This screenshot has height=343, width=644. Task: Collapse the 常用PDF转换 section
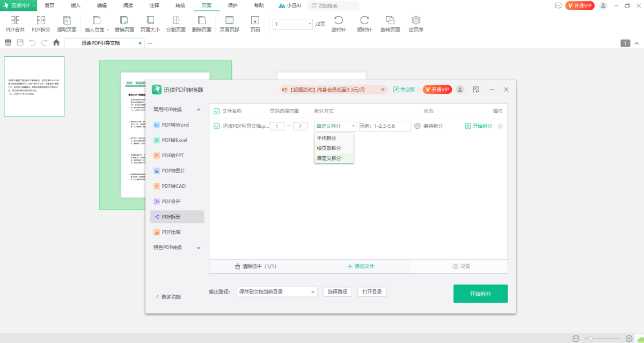(x=198, y=110)
